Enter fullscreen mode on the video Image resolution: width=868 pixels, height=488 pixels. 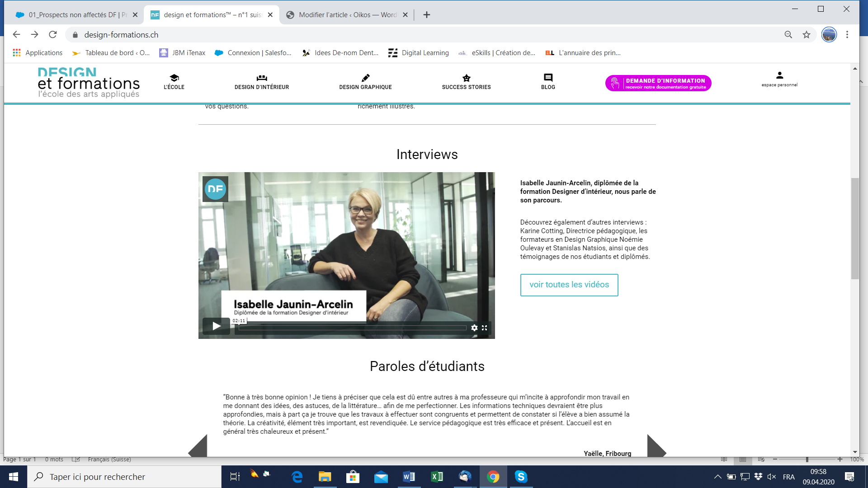(485, 328)
